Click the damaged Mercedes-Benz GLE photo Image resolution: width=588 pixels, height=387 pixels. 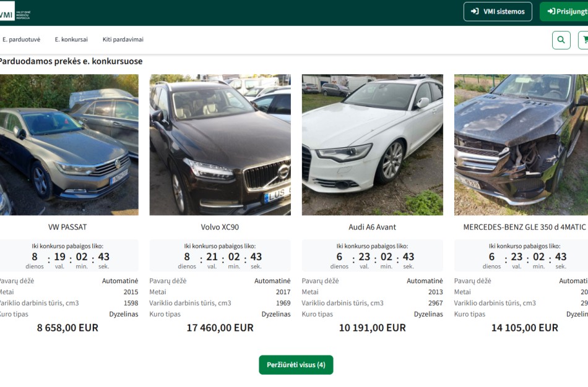pos(521,145)
